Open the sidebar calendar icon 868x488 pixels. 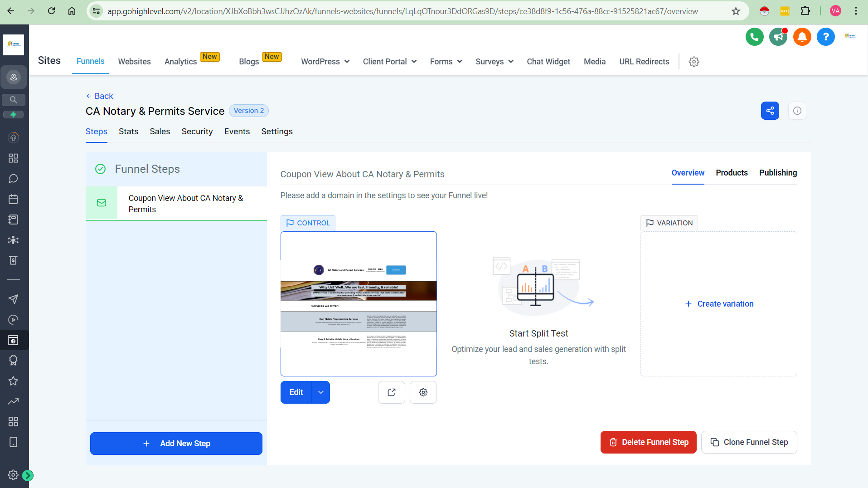tap(14, 199)
